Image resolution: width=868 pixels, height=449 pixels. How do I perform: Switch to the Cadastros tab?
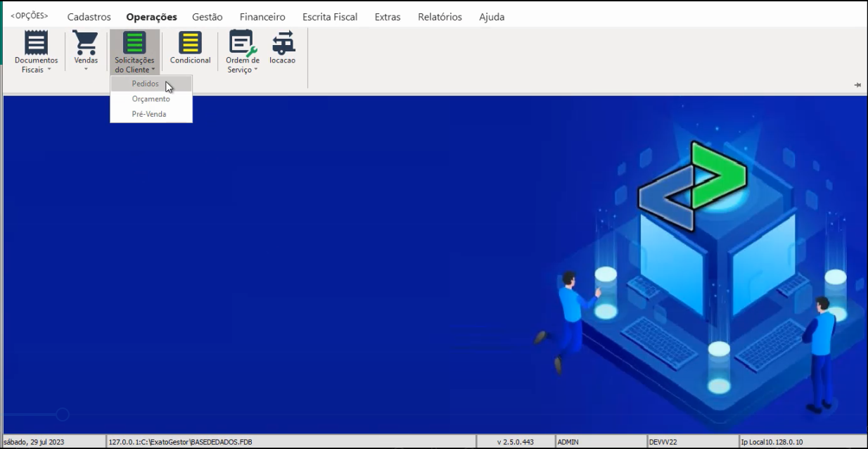point(89,17)
